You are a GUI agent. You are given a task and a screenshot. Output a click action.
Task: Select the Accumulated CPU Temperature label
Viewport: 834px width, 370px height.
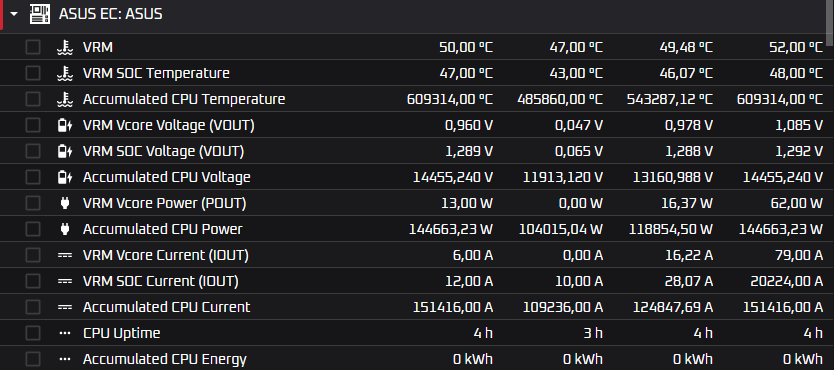[184, 99]
